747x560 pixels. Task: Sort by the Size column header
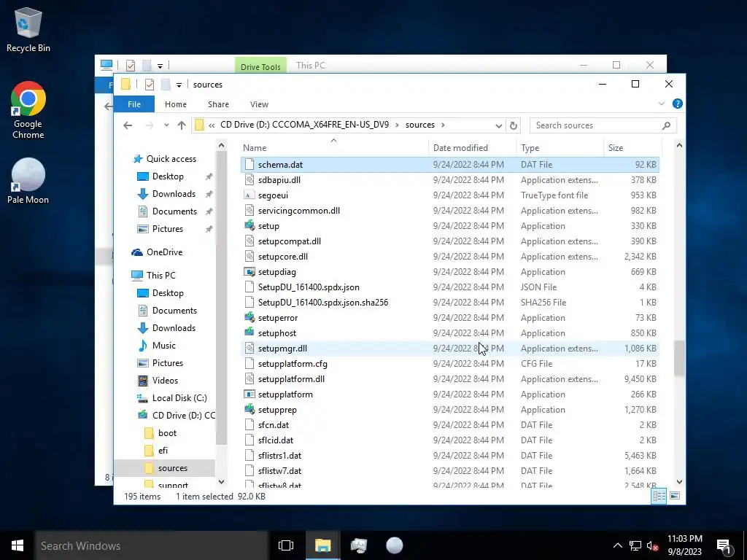click(632, 148)
